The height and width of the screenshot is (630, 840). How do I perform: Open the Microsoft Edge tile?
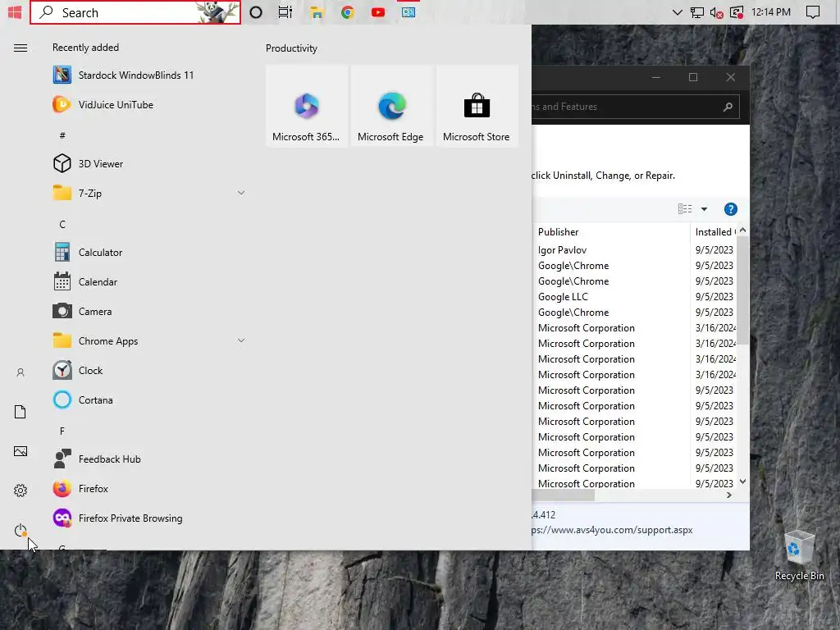click(x=391, y=106)
